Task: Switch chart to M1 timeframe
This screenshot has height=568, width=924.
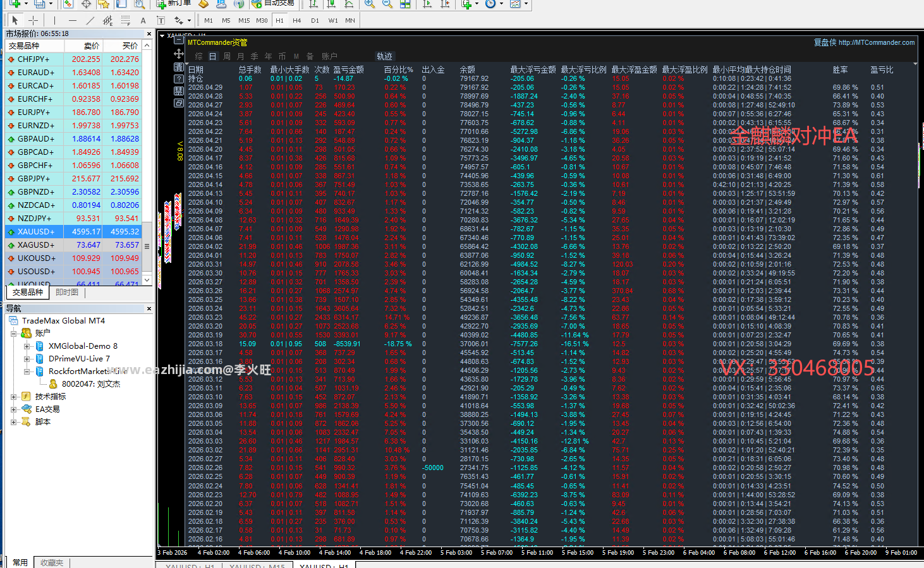Action: coord(209,20)
